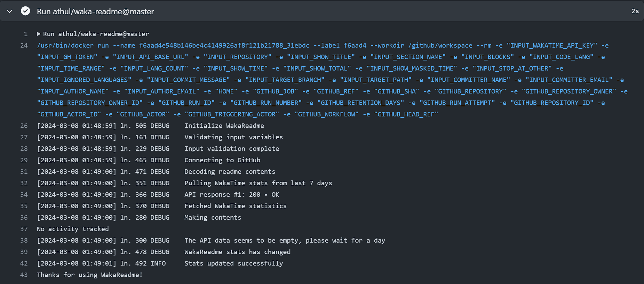Select line number 24 link
Screen dimensions: 644x284
(24, 46)
